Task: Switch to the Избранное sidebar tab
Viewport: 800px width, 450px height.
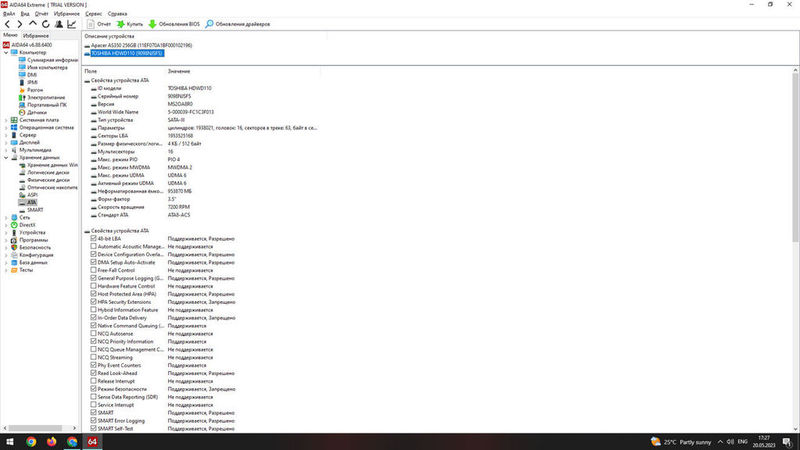Action: (36, 36)
